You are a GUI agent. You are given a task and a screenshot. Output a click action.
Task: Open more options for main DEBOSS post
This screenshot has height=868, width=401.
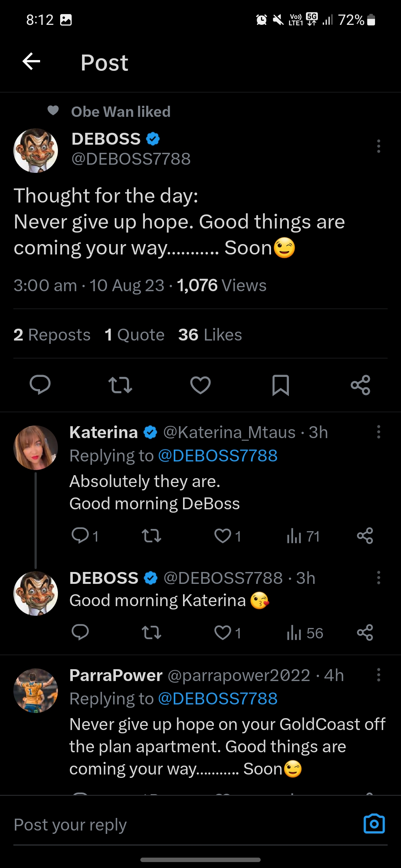point(378,146)
